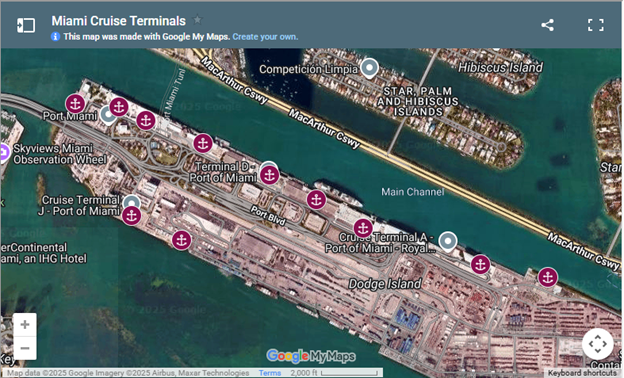Click anchor marker right of Port Miami pin

point(119,107)
